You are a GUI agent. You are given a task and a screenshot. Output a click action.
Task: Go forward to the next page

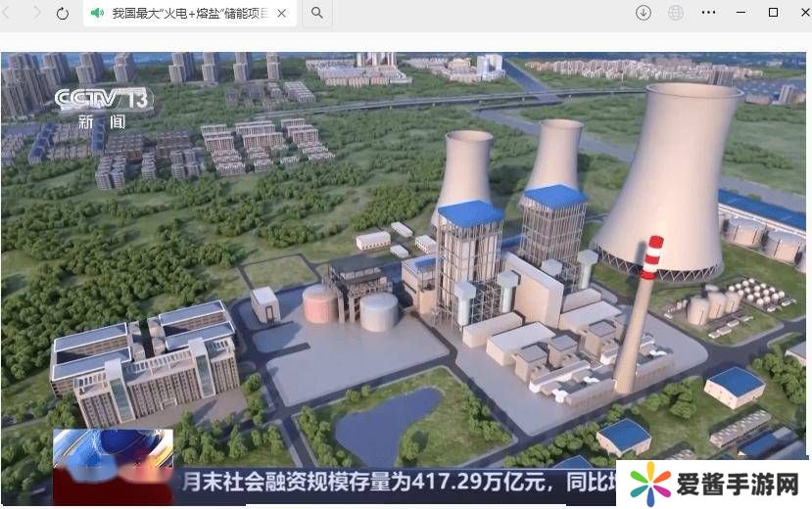point(37,13)
